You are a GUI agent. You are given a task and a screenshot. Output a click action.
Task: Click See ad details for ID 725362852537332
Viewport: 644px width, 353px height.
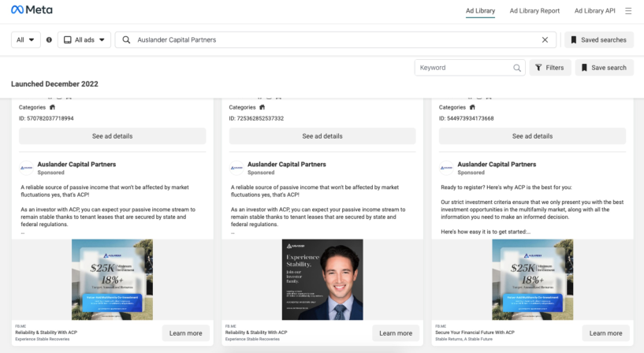(322, 136)
